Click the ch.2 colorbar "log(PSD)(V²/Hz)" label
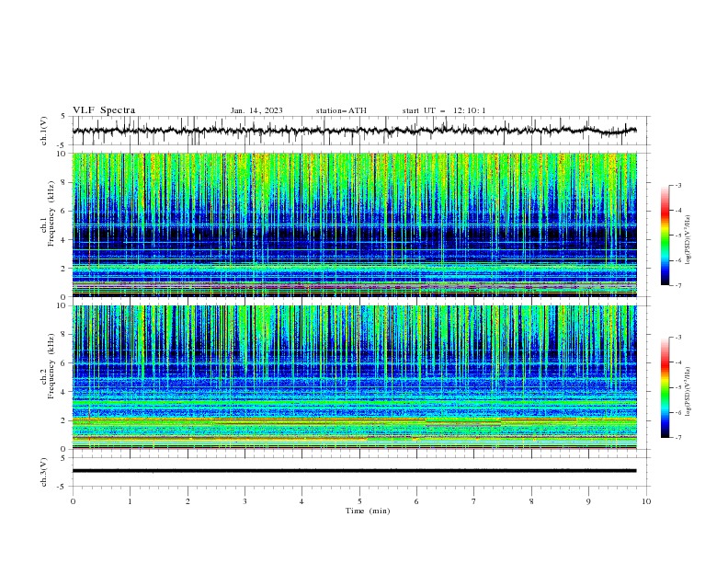 tap(688, 392)
